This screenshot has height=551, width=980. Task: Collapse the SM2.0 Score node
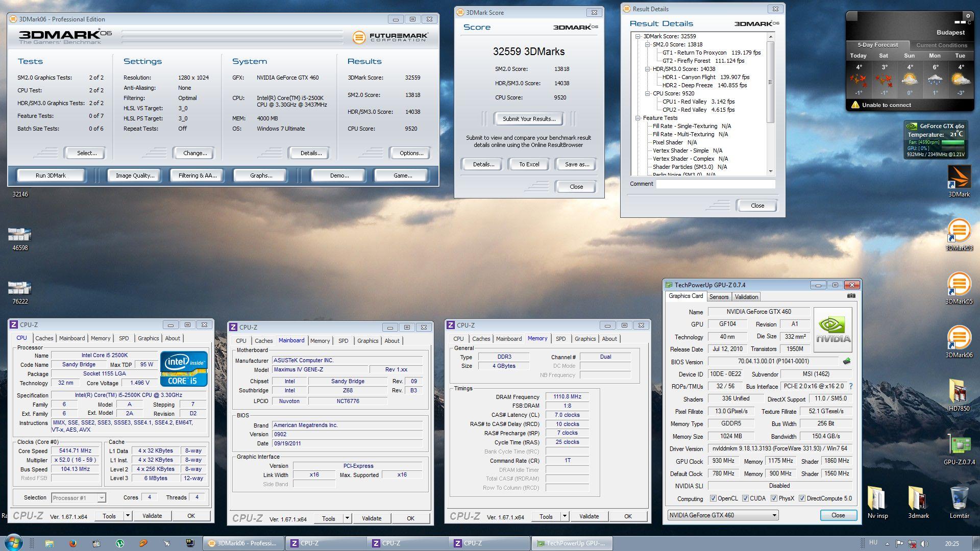point(647,44)
